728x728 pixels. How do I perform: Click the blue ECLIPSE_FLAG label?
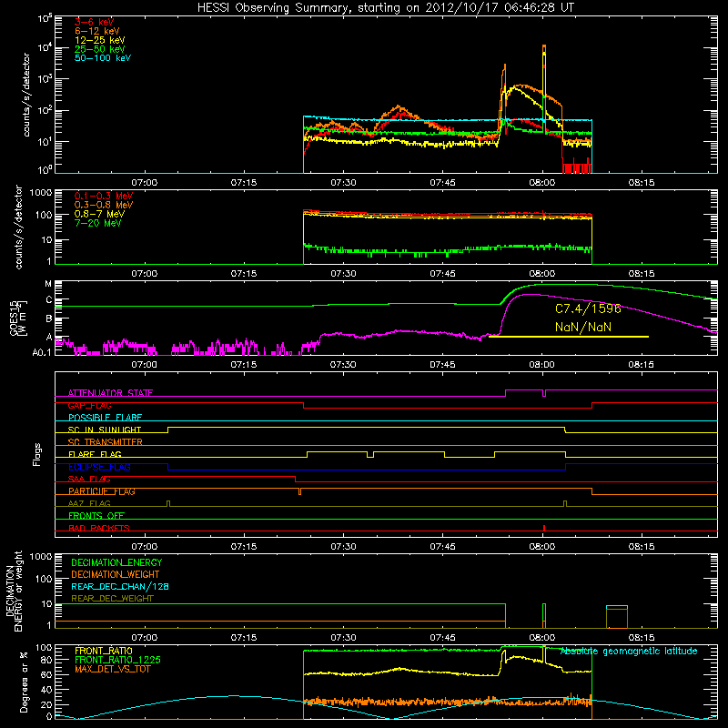pyautogui.click(x=99, y=467)
